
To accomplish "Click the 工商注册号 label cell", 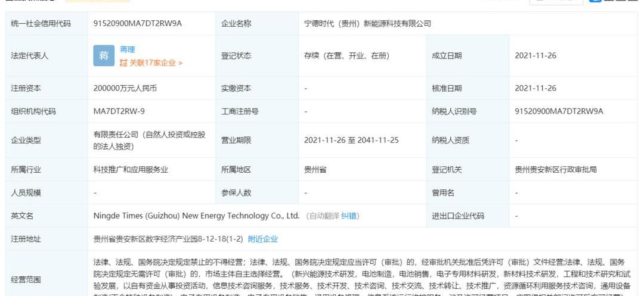I will [x=257, y=111].
